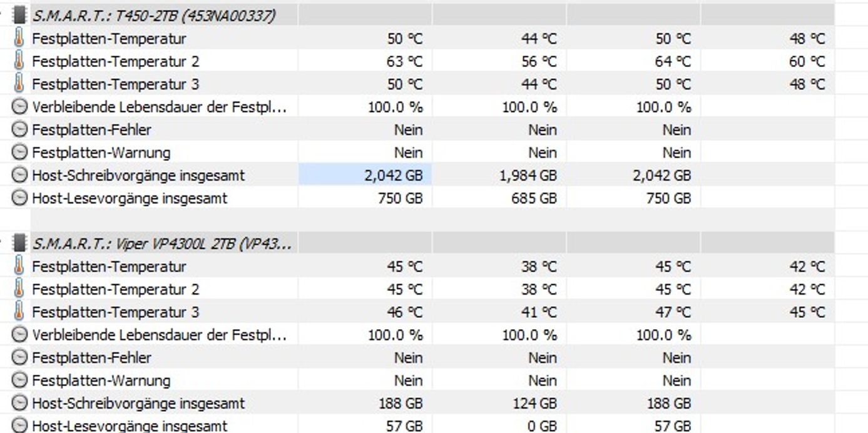The image size is (868, 433).
Task: Select T450 Festplatten-Warnung row label
Action: pyautogui.click(x=101, y=153)
